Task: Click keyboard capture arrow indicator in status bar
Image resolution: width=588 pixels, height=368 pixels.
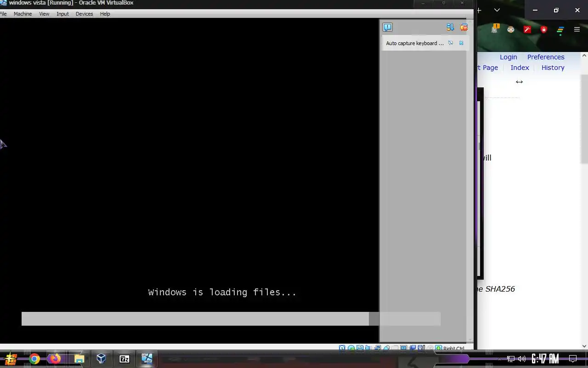Action: (438, 348)
